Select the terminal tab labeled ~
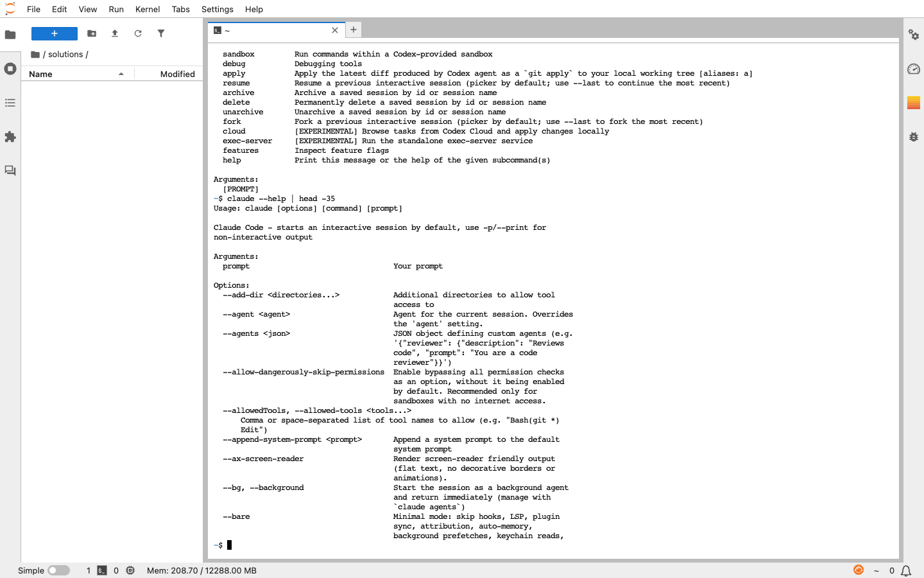The image size is (924, 578). pos(276,30)
